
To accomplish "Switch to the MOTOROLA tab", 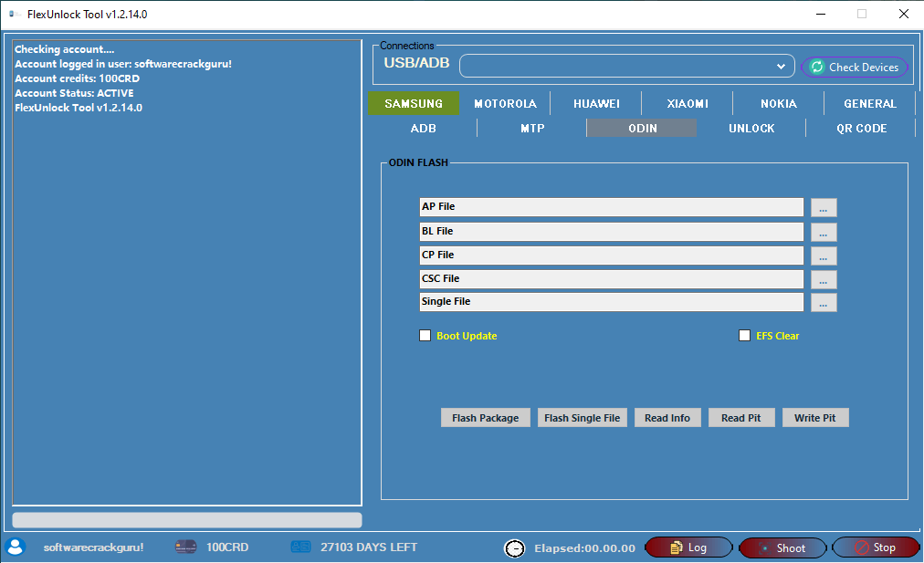I will tap(505, 104).
